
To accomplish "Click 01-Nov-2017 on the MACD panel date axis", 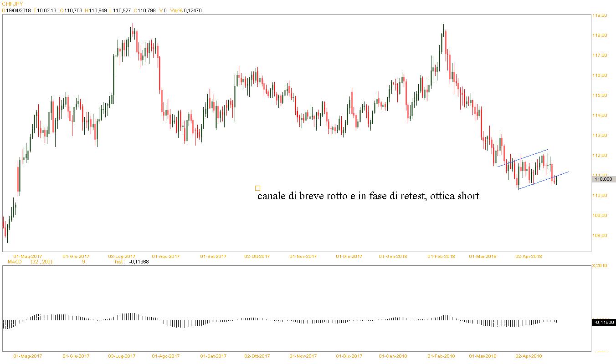I will pos(303,356).
